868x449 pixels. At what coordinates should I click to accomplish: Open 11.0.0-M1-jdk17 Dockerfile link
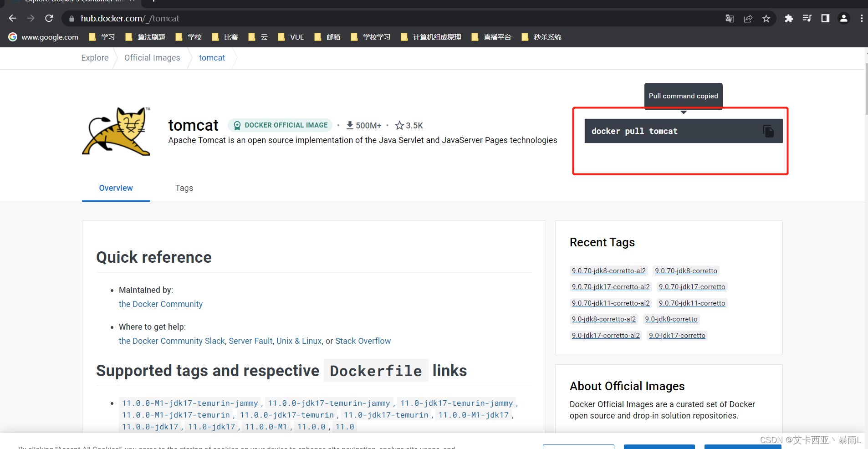click(474, 415)
